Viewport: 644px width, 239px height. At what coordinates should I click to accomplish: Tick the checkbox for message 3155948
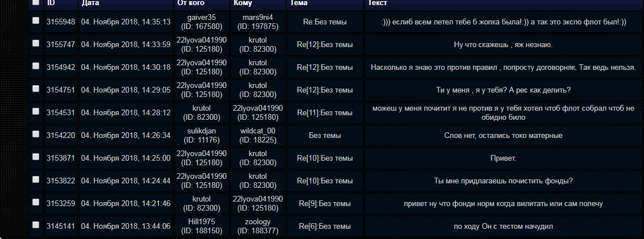click(36, 20)
